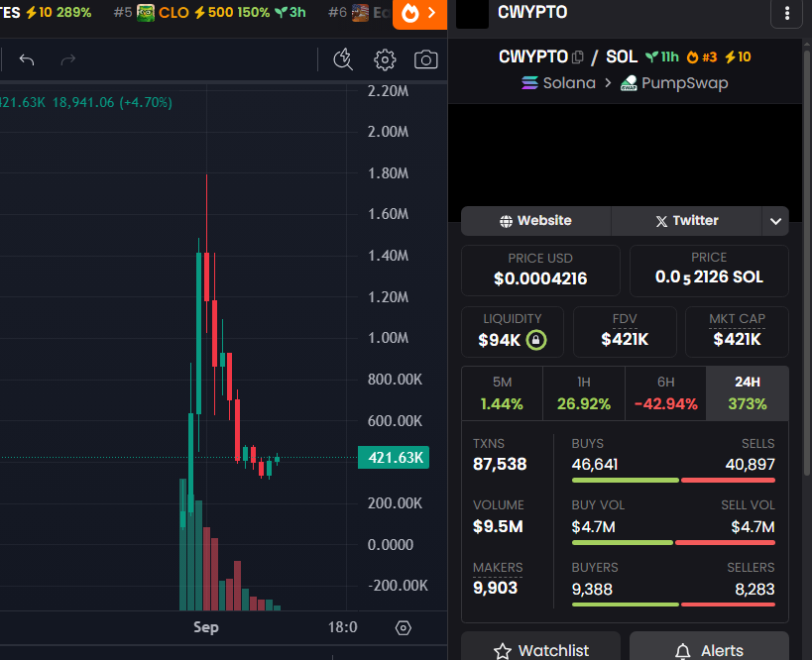The height and width of the screenshot is (660, 812).
Task: Click the BUYS 46,641 value
Action: pos(595,465)
